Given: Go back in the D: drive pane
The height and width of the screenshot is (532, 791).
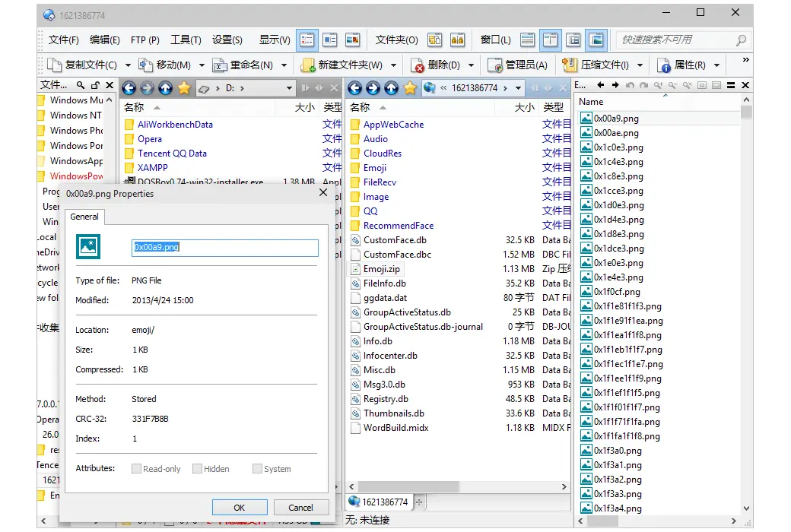Looking at the screenshot, I should (x=129, y=88).
